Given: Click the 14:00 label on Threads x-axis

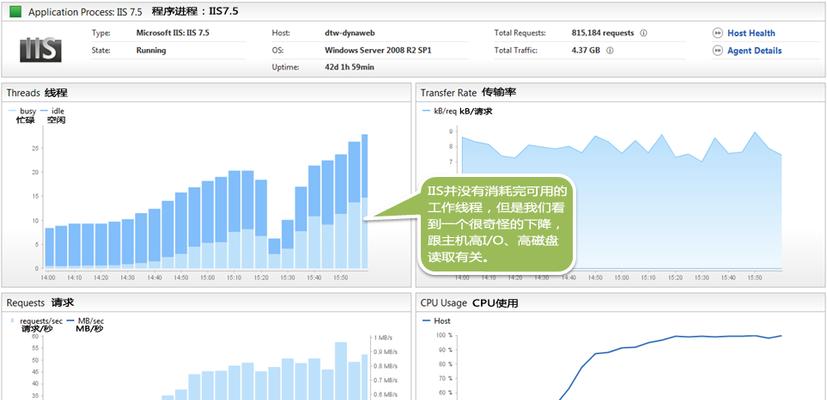Looking at the screenshot, I should (47, 277).
